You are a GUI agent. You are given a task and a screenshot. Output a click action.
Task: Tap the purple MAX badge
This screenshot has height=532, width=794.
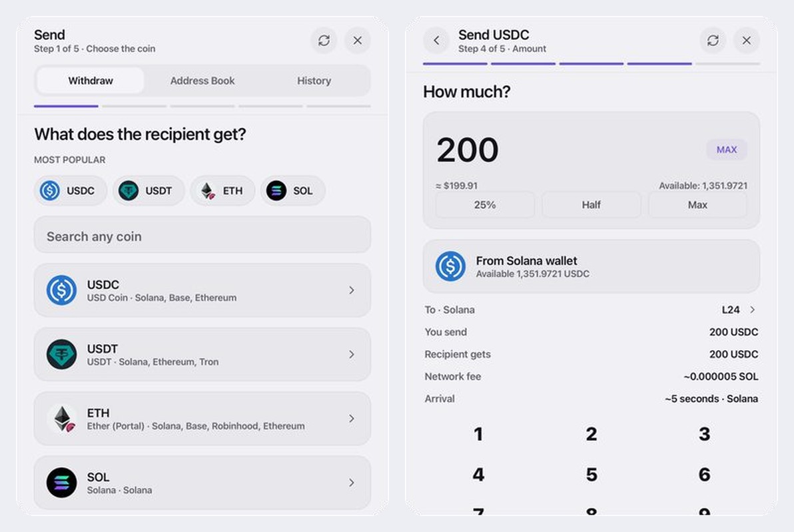[727, 149]
